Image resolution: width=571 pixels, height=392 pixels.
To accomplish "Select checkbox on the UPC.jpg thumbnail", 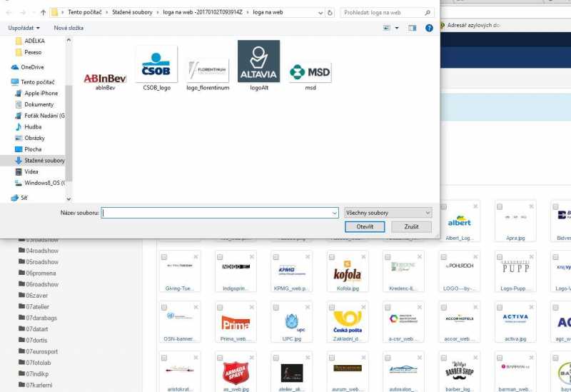I will pyautogui.click(x=276, y=307).
